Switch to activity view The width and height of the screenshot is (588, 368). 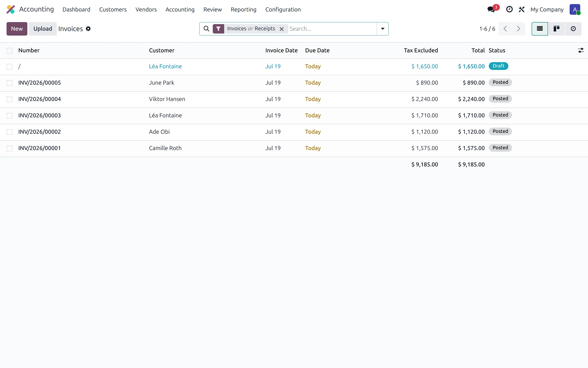click(573, 29)
